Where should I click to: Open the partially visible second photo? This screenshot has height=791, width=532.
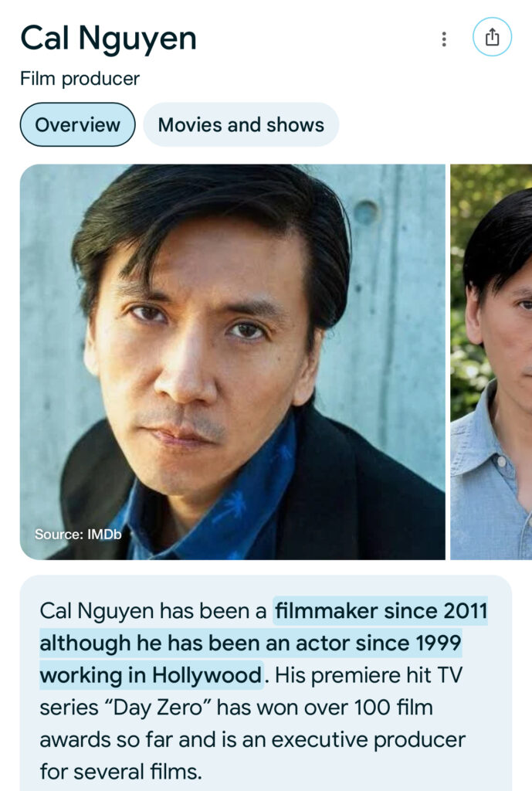(x=491, y=362)
